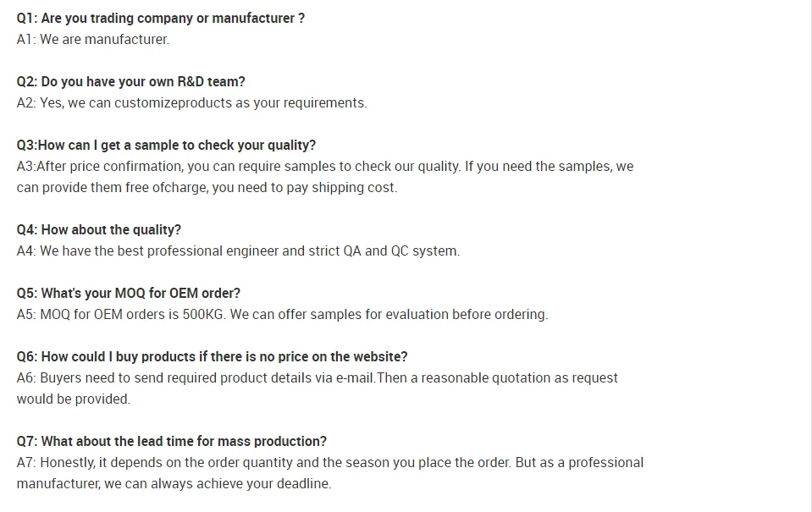Click the A4 QA and QC system answer
The height and width of the screenshot is (512, 812).
point(238,250)
